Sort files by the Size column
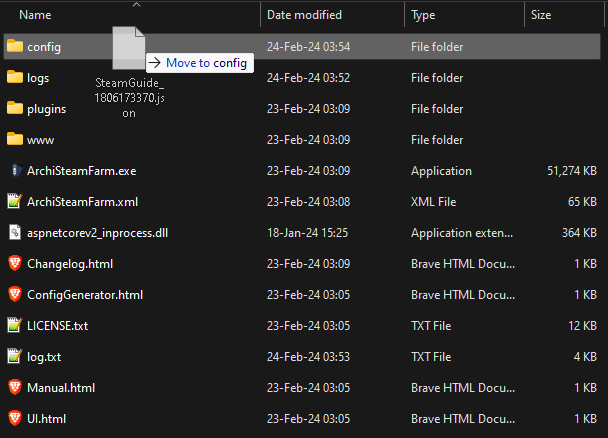This screenshot has width=608, height=438. [541, 15]
